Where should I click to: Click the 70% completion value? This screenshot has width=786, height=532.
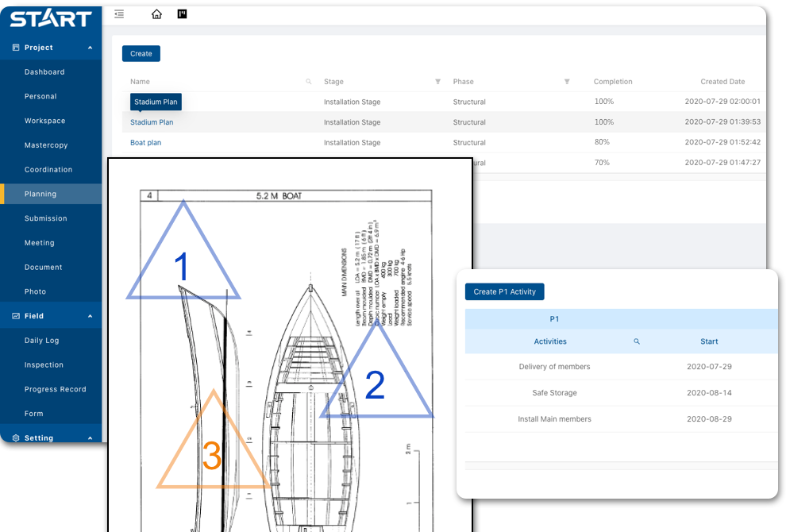(x=602, y=163)
